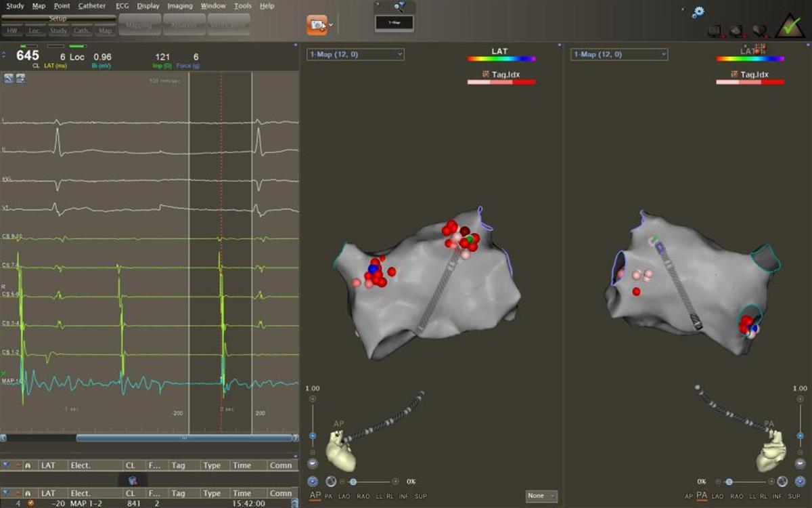Viewport: 812px width, 508px height.
Task: Select AP view in the left map panel
Action: (x=315, y=496)
